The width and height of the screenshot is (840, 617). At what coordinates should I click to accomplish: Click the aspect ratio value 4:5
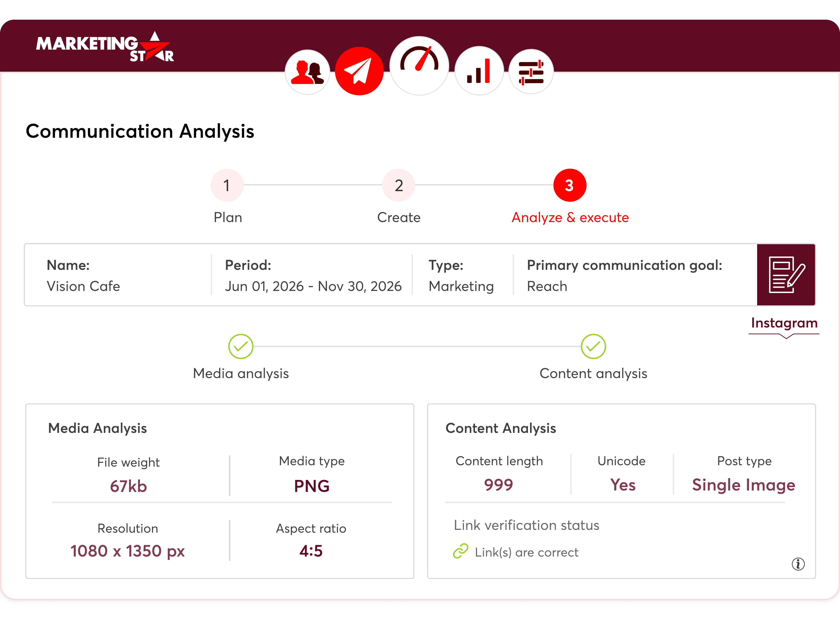coord(311,551)
